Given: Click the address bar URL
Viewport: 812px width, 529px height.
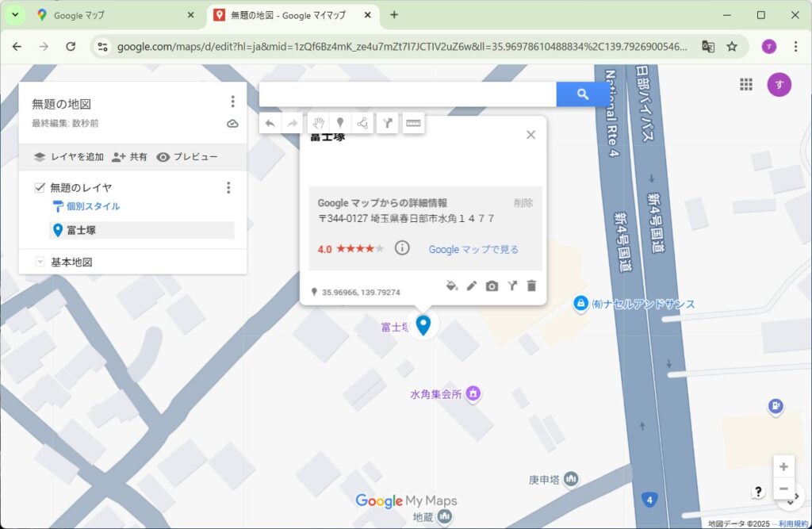Looking at the screenshot, I should (x=402, y=47).
